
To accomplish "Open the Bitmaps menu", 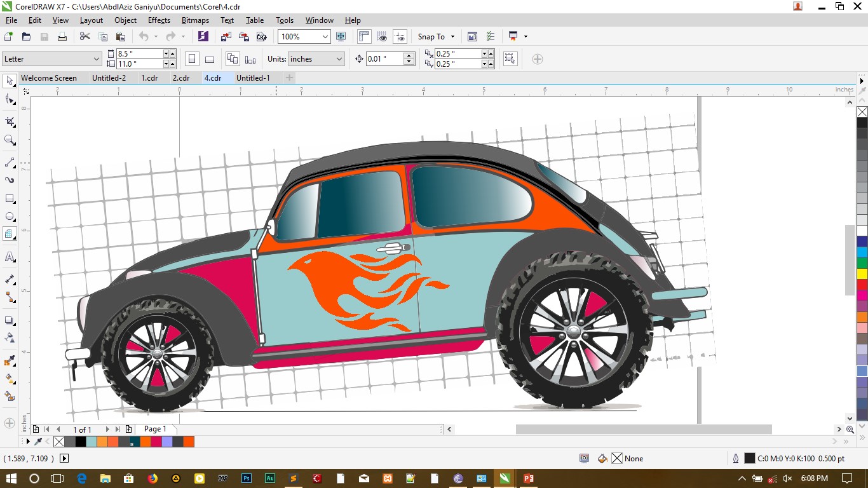I will click(x=195, y=20).
